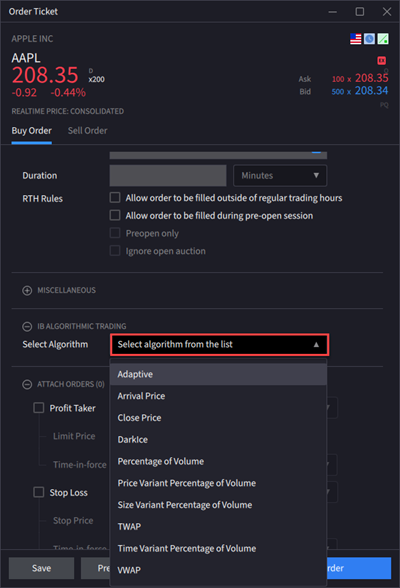The image size is (400, 588).
Task: Click the Save button
Action: [41, 568]
